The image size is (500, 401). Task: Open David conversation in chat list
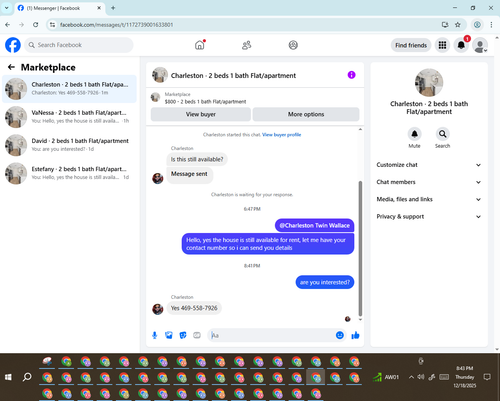pos(69,145)
